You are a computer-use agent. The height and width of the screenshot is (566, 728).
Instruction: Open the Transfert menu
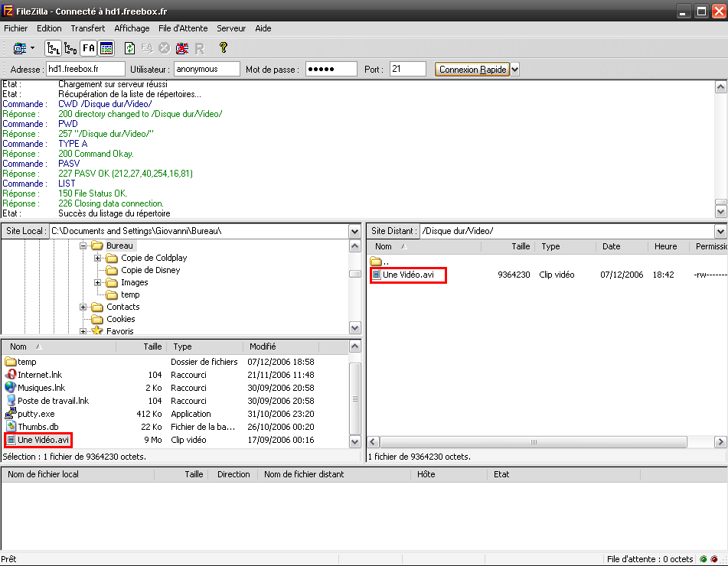tap(88, 28)
